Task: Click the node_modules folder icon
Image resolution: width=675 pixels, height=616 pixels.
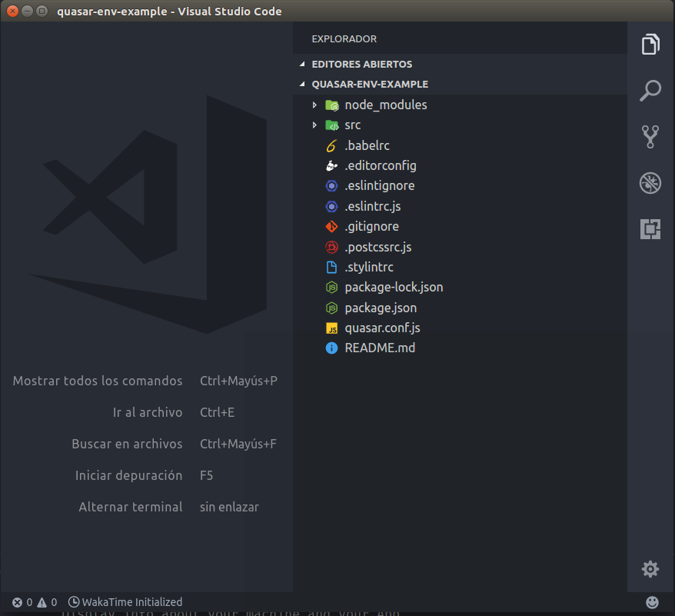Action: (332, 105)
